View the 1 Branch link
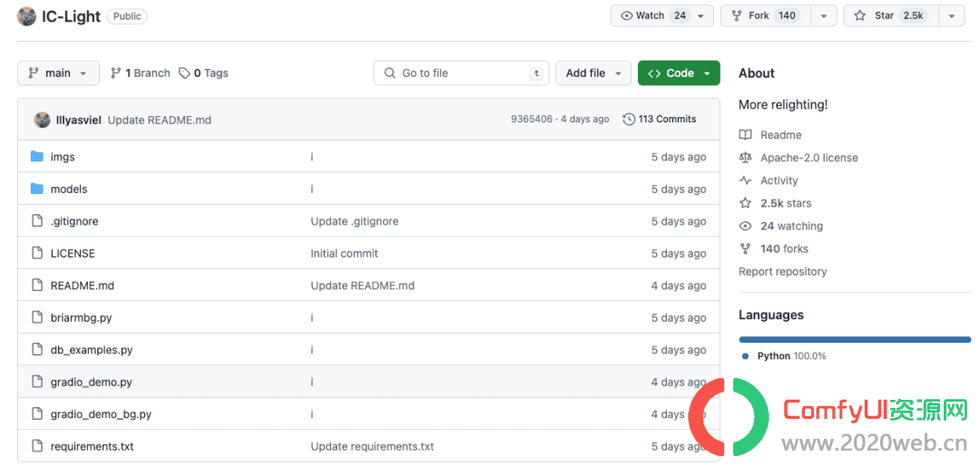This screenshot has width=980, height=466. coord(140,73)
